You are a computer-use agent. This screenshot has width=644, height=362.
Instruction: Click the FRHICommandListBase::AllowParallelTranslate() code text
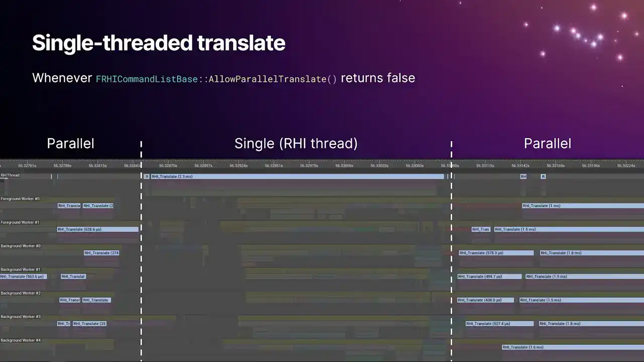[x=216, y=79]
